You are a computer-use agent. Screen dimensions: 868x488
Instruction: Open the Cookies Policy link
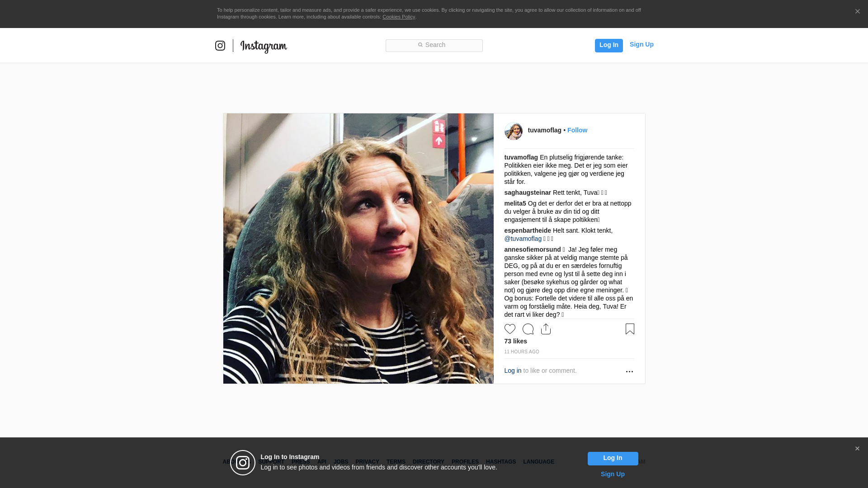tap(399, 17)
